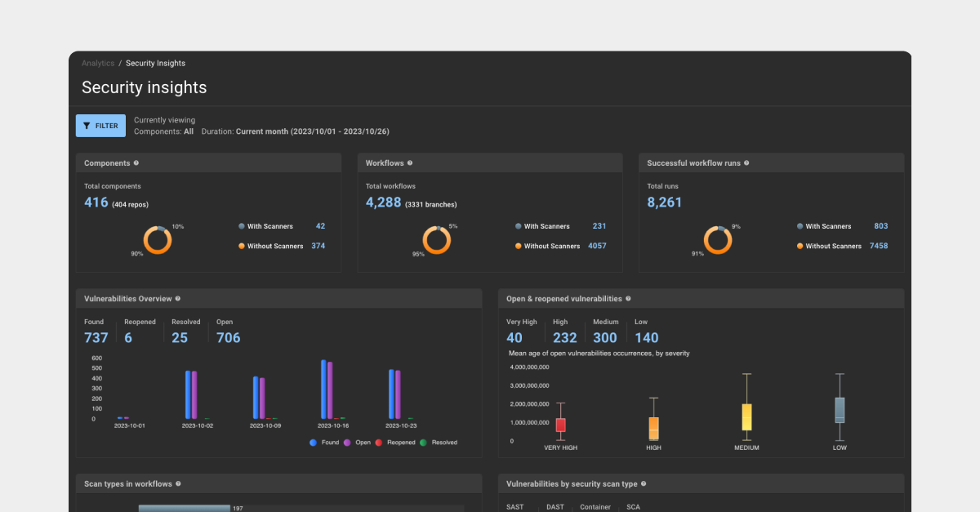This screenshot has height=512, width=980.
Task: Click Scan types in workflows help icon
Action: pyautogui.click(x=178, y=483)
